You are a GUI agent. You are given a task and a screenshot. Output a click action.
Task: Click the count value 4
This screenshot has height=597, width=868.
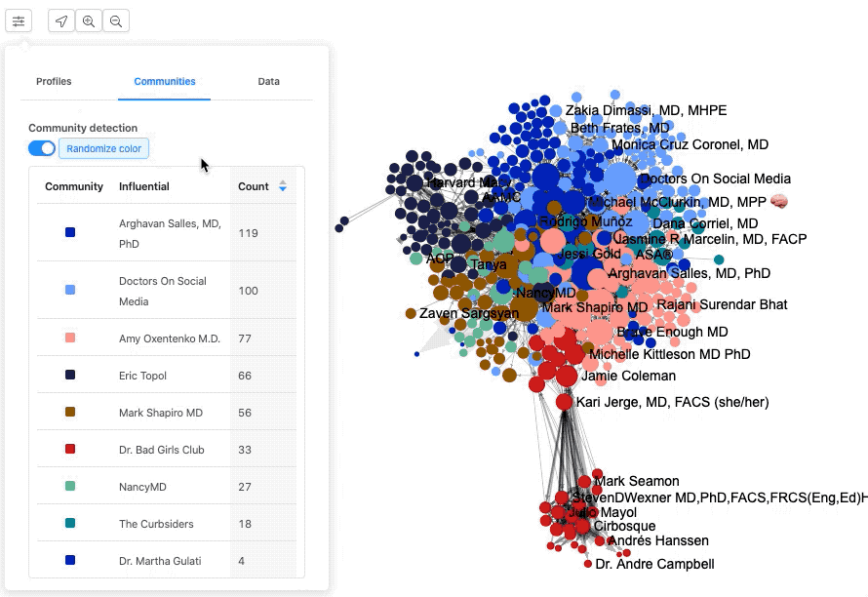[x=241, y=561]
